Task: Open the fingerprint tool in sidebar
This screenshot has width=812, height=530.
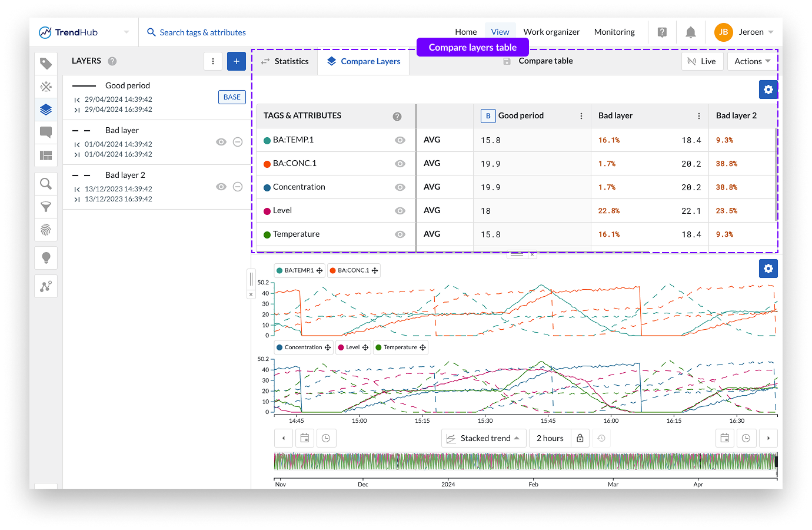Action: click(x=46, y=230)
